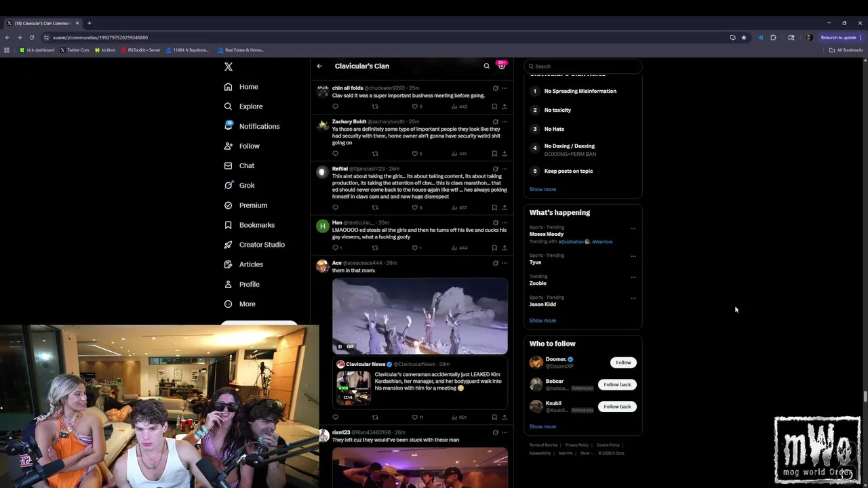Open more options on Rafiial post

[x=504, y=169]
